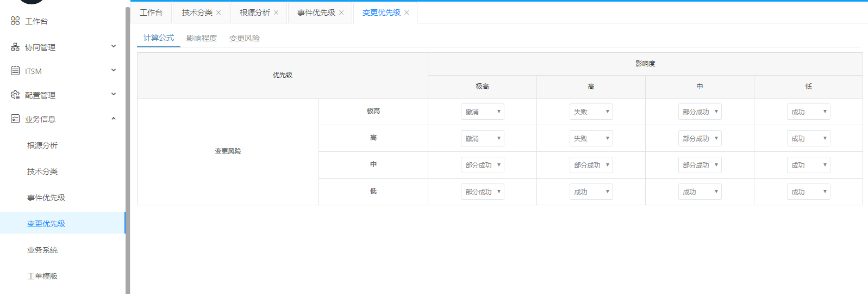The height and width of the screenshot is (294, 868).
Task: Switch to the 影响程度 sub-tab
Action: [201, 38]
